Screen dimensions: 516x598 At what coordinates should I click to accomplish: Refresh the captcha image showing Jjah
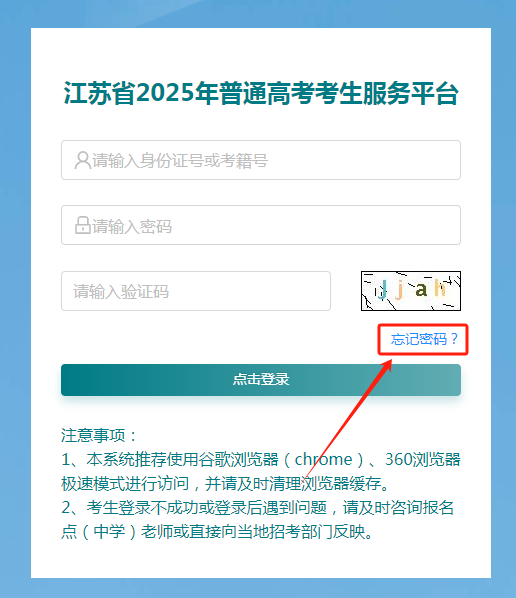tap(411, 291)
